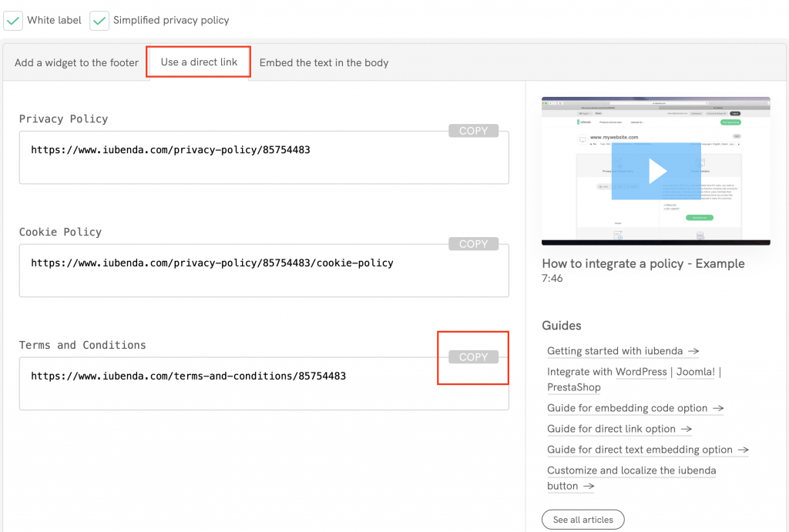Disable the Simplified privacy policy checkbox
Screen dimensions: 789x532
pos(99,20)
